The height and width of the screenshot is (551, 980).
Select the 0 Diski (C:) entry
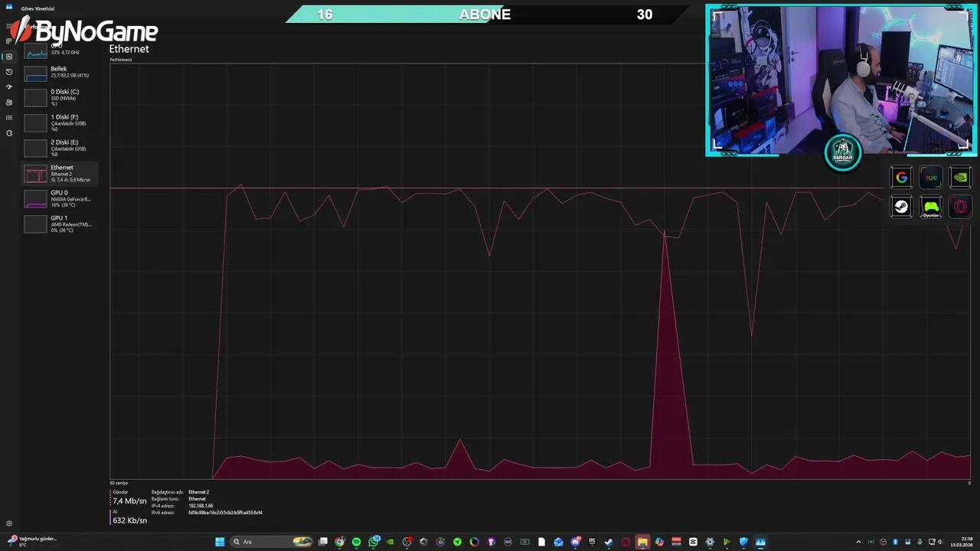[x=60, y=97]
